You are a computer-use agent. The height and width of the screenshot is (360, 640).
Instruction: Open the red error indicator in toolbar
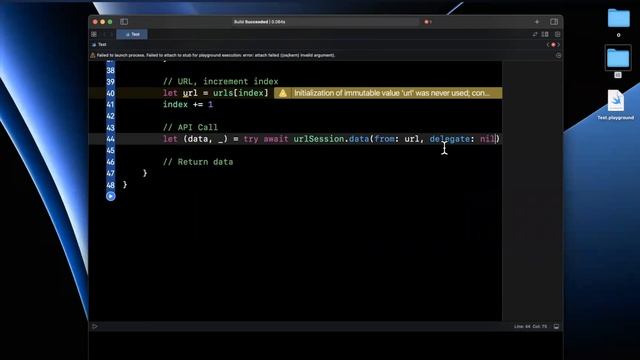[x=427, y=22]
